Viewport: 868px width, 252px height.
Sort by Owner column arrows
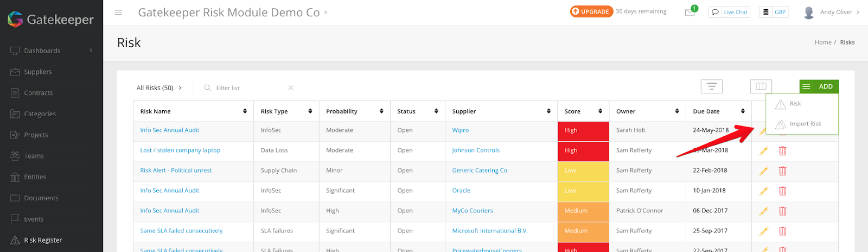point(677,111)
